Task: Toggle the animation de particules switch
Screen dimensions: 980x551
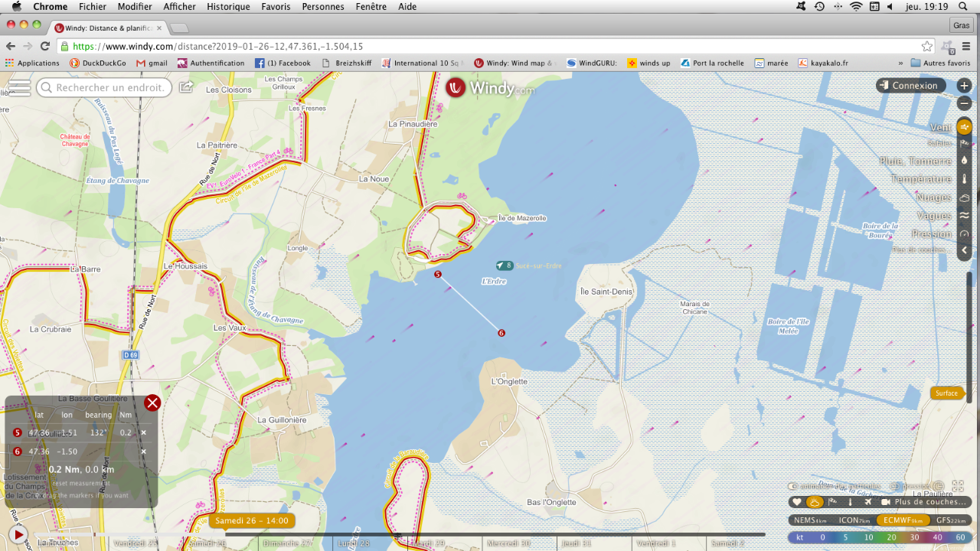Action: 795,486
